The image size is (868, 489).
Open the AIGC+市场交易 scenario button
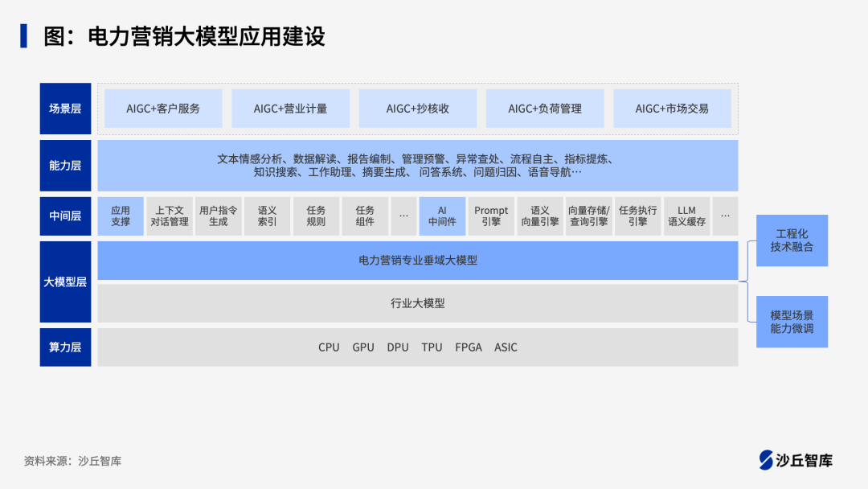(x=673, y=108)
